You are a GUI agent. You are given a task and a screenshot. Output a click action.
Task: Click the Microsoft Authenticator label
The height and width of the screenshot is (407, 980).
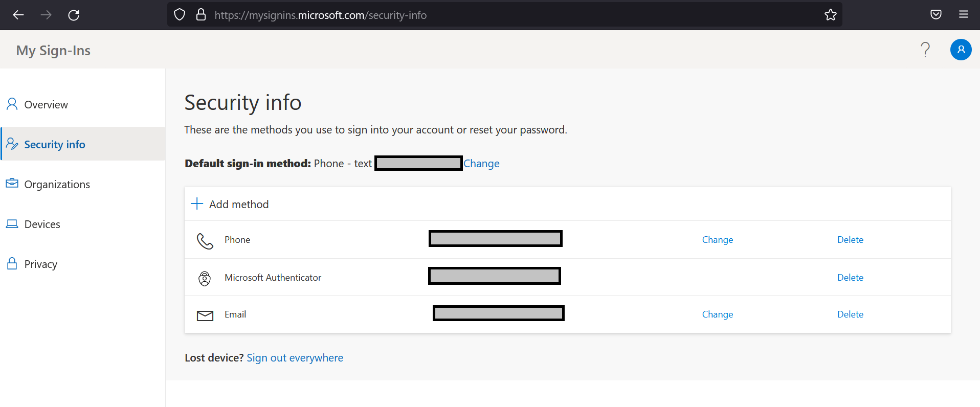tap(273, 278)
